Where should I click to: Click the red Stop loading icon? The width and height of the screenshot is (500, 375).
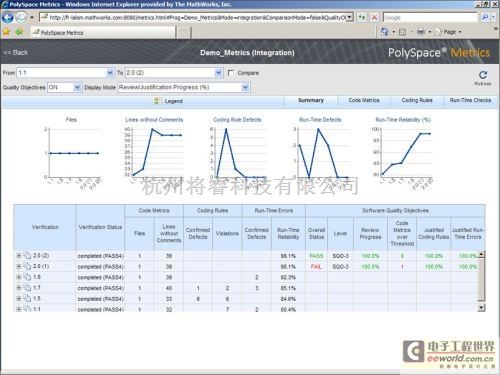[x=374, y=17]
